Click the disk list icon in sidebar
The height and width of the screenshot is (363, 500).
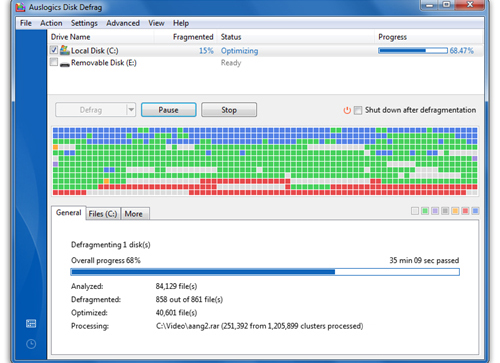[31, 323]
